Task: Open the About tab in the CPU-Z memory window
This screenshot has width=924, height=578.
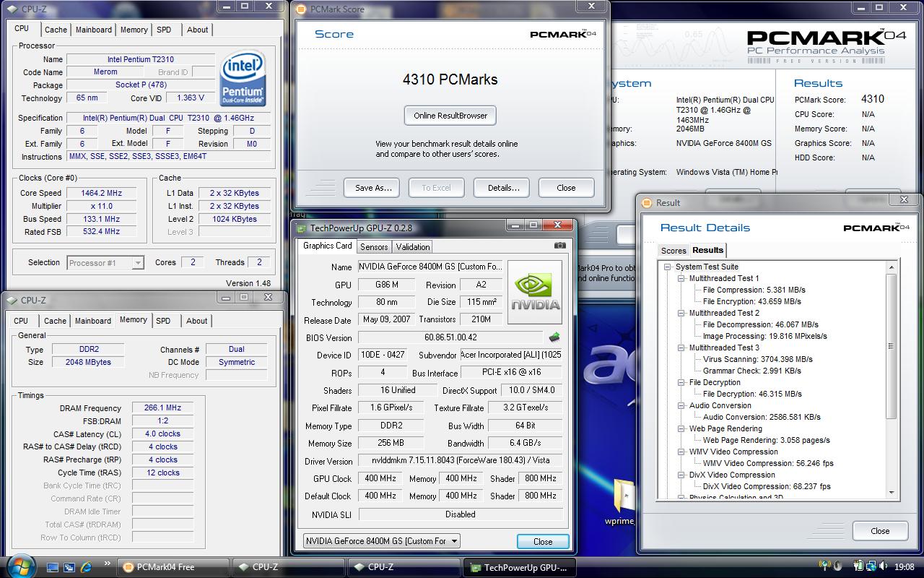Action: [197, 321]
